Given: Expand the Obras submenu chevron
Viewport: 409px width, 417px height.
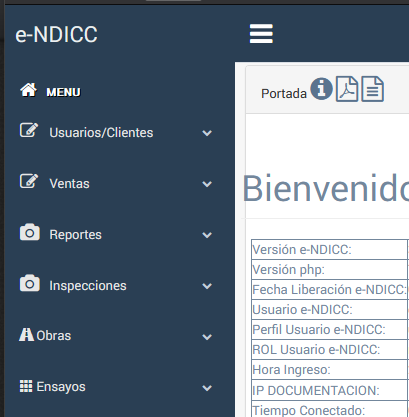Looking at the screenshot, I should [x=207, y=337].
